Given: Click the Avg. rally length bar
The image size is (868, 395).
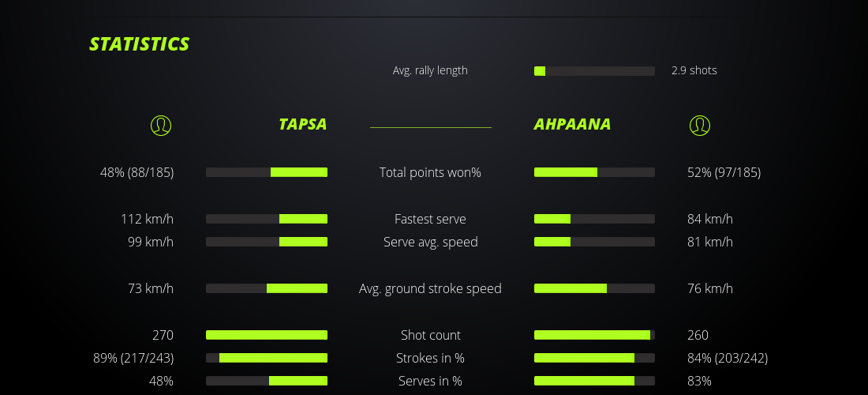Looking at the screenshot, I should coord(594,71).
